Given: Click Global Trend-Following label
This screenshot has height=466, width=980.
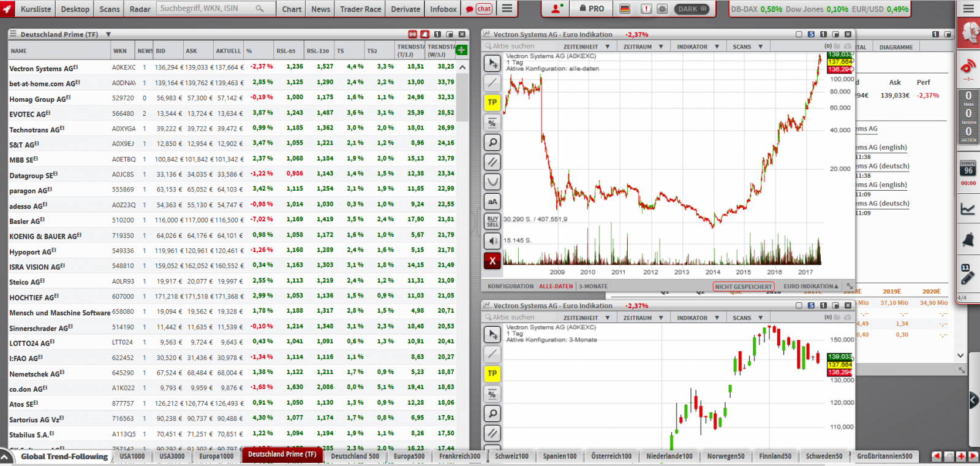Looking at the screenshot, I should pyautogui.click(x=64, y=456).
